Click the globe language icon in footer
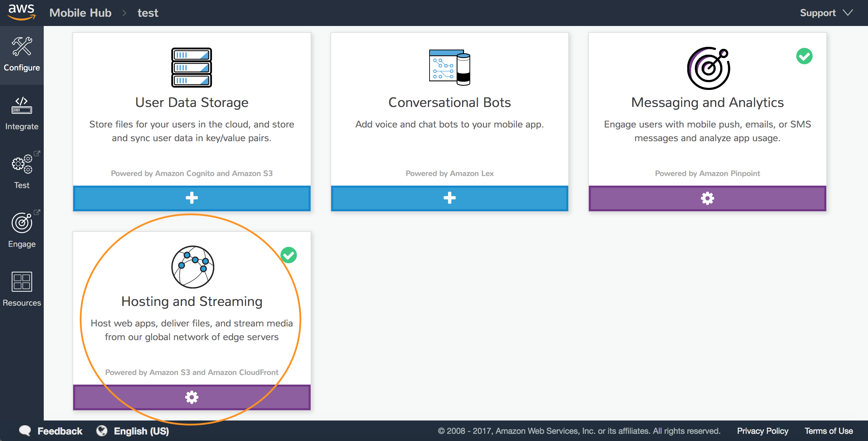The image size is (868, 441). point(102,431)
